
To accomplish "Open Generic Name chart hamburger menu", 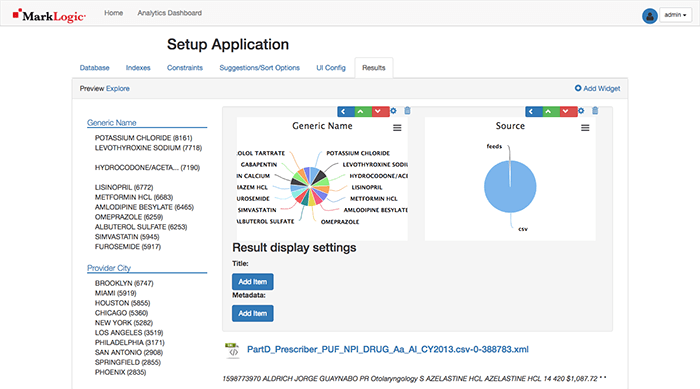I will [x=397, y=128].
